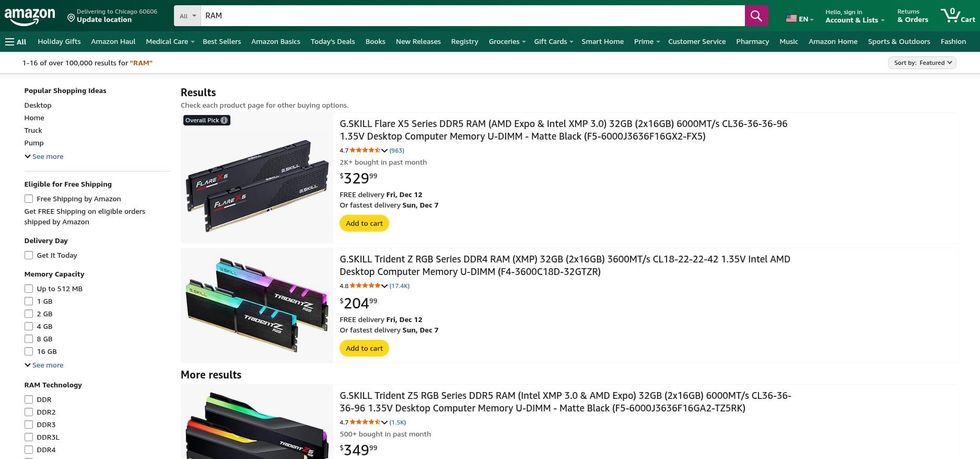Open the All search category dropdown

[x=187, y=16]
